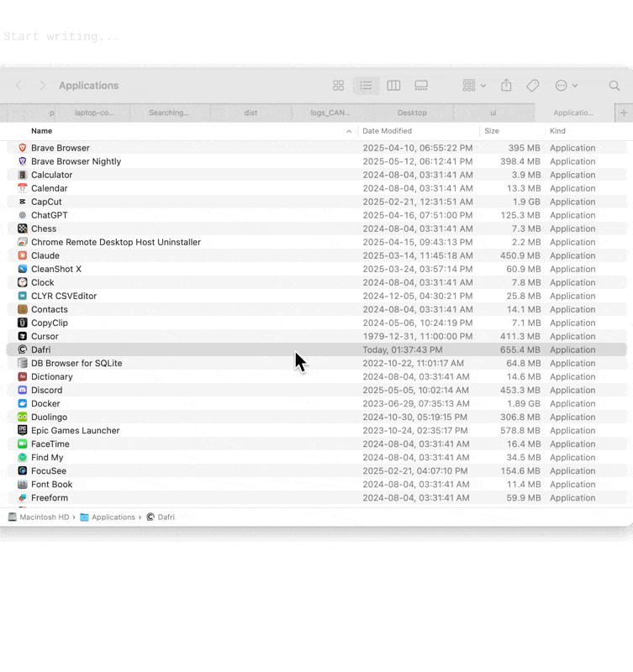Image resolution: width=633 pixels, height=672 pixels.
Task: Select the Chess app icon
Action: click(x=23, y=228)
